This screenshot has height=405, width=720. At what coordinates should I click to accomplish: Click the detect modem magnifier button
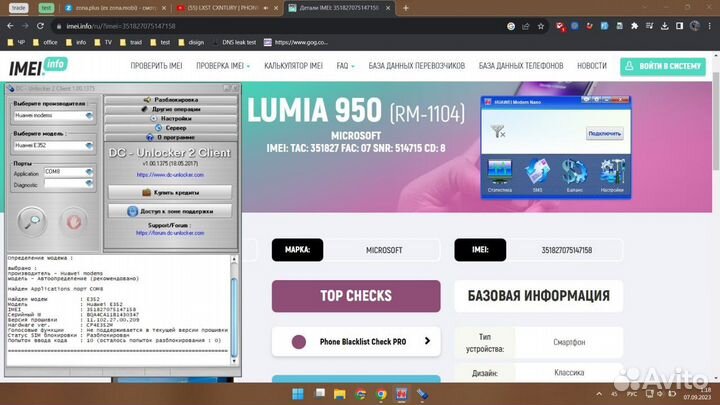(32, 222)
